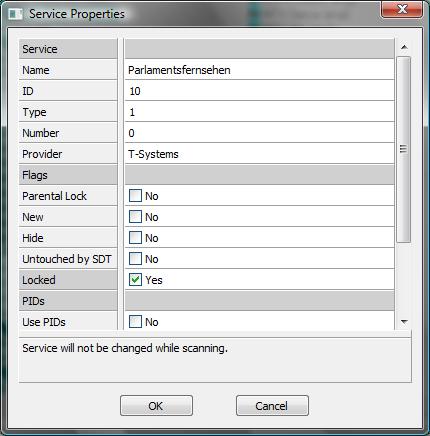Enable Untouched by SDT checkbox
430x436 pixels.
click(135, 259)
